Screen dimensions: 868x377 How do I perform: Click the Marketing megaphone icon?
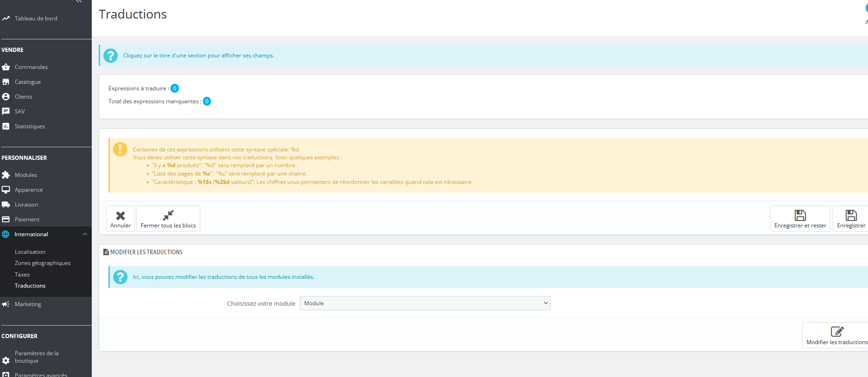point(6,304)
